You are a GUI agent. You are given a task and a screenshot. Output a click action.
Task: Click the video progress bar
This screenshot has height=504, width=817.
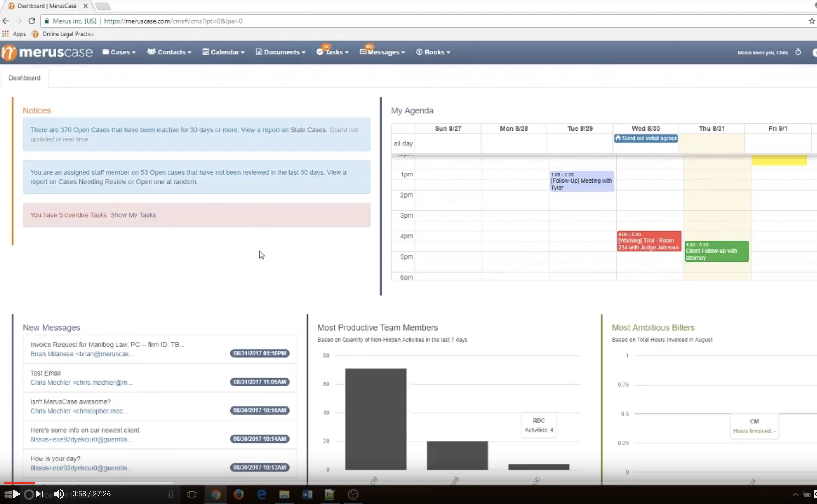pyautogui.click(x=100, y=483)
